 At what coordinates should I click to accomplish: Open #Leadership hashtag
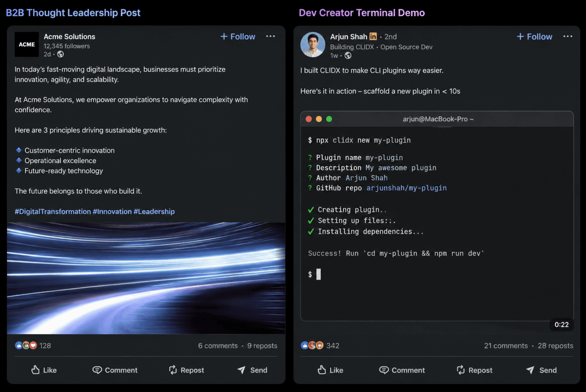154,212
